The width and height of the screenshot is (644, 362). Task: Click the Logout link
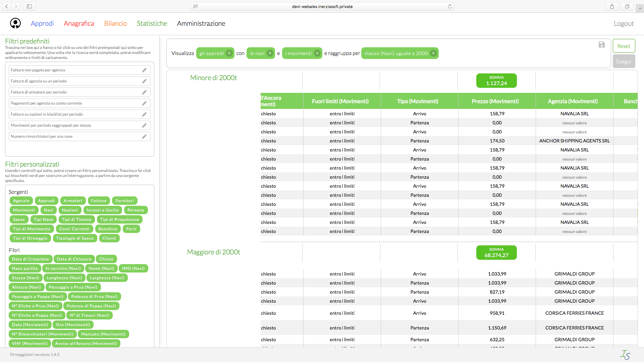point(624,23)
